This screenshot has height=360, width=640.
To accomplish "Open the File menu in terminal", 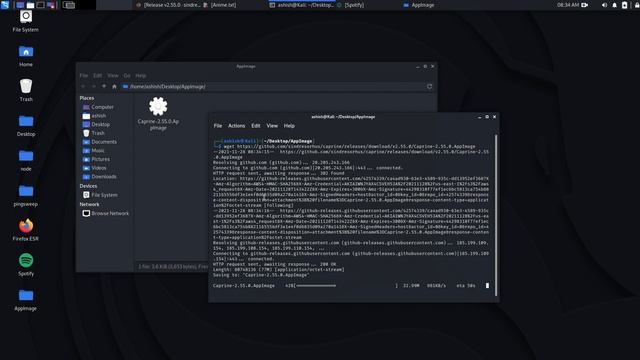I will [218, 126].
